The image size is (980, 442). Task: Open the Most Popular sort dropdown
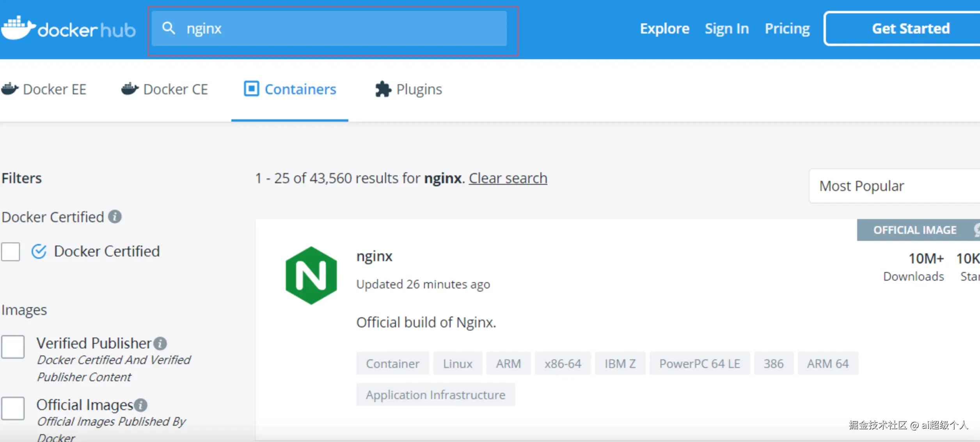click(893, 186)
